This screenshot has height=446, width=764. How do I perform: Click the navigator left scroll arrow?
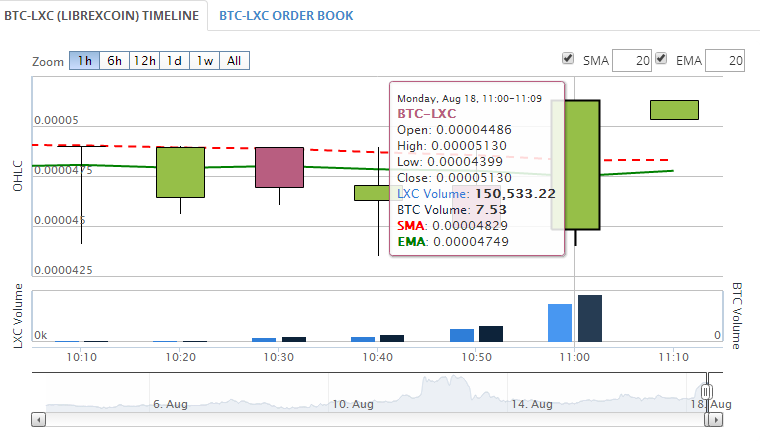pyautogui.click(x=38, y=419)
